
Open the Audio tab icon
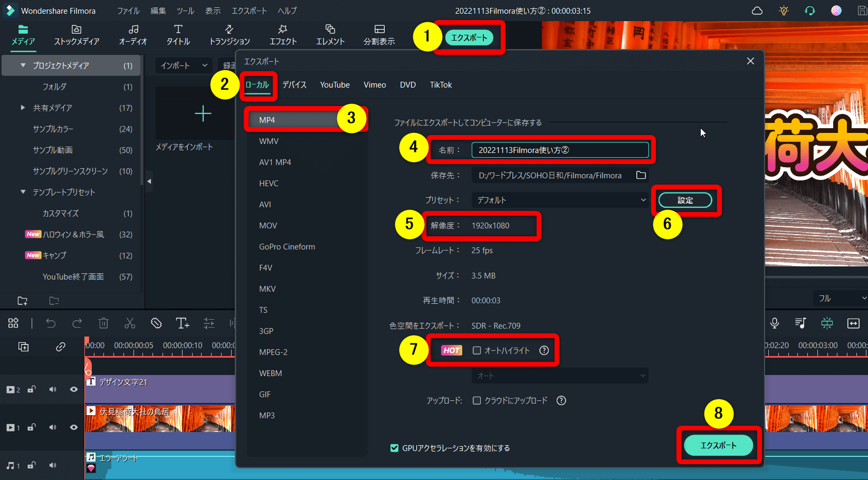click(x=133, y=30)
